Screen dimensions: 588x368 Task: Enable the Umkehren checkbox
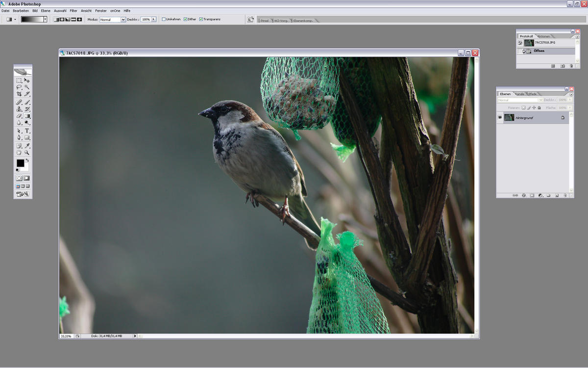pos(164,19)
